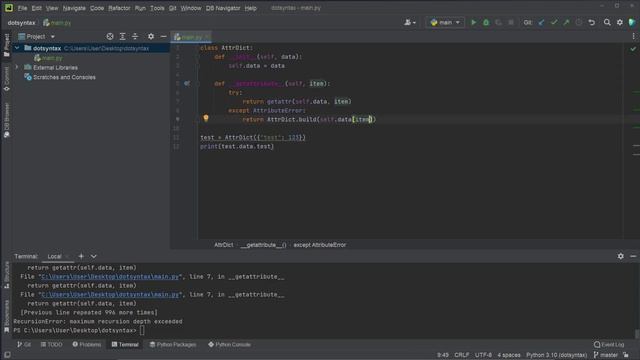Open user account dropdown in toolbar
Screen dimensions: 640x360
[409, 22]
